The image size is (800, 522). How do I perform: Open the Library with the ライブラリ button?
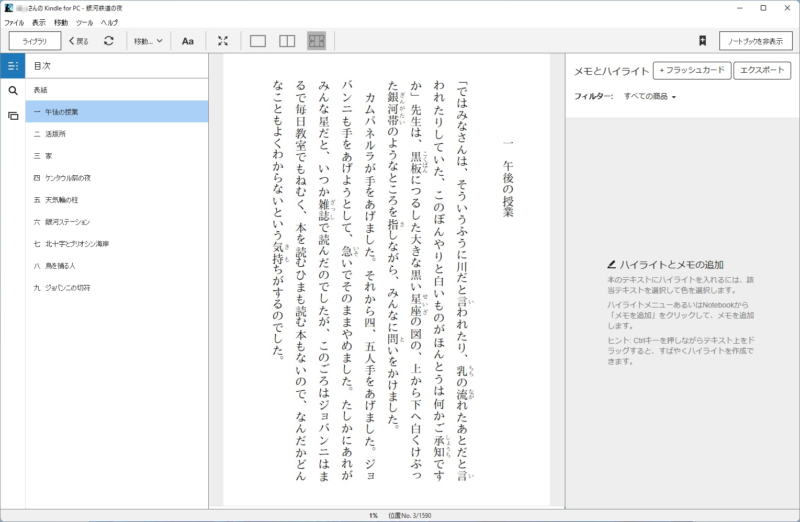click(35, 41)
